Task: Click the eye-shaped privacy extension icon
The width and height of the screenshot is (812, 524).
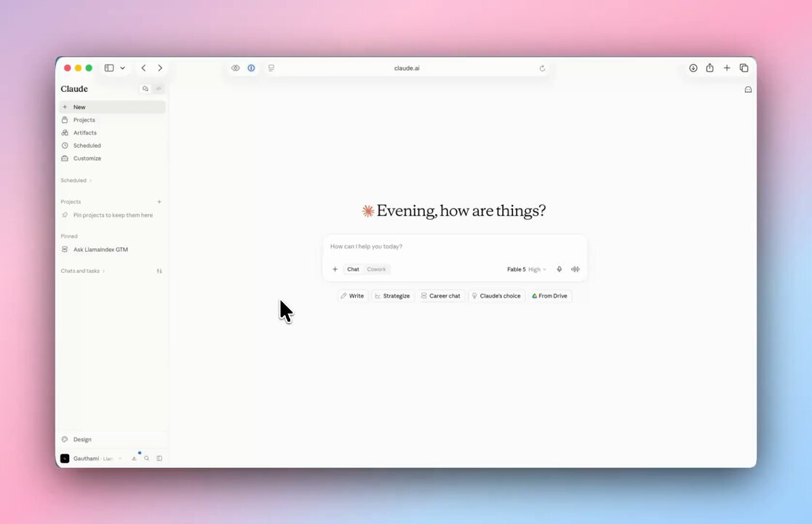Action: point(236,68)
